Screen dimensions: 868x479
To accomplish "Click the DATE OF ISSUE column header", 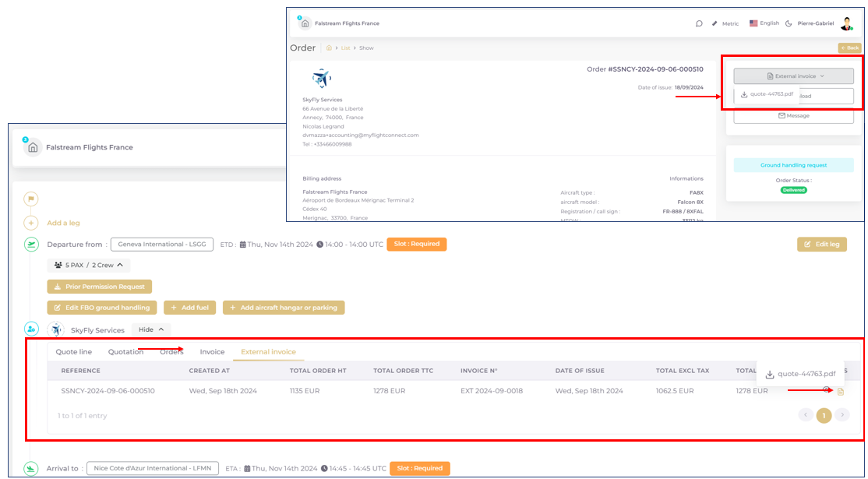I will (x=580, y=371).
